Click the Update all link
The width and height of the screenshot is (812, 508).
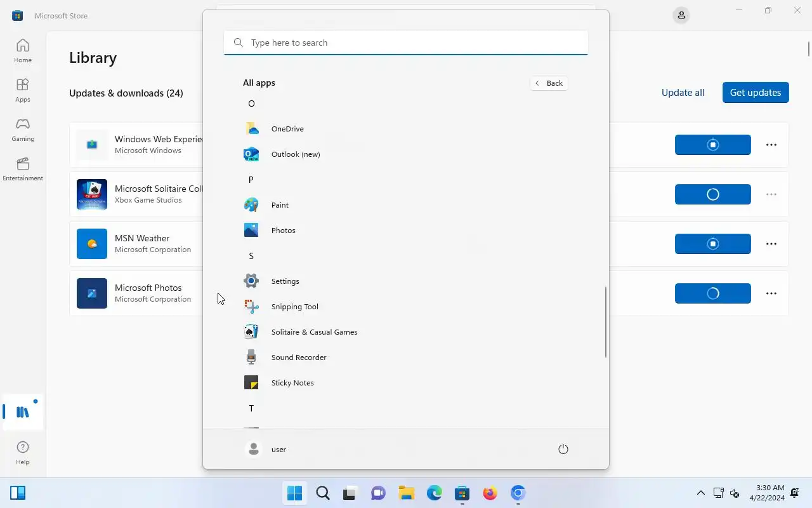pos(683,93)
